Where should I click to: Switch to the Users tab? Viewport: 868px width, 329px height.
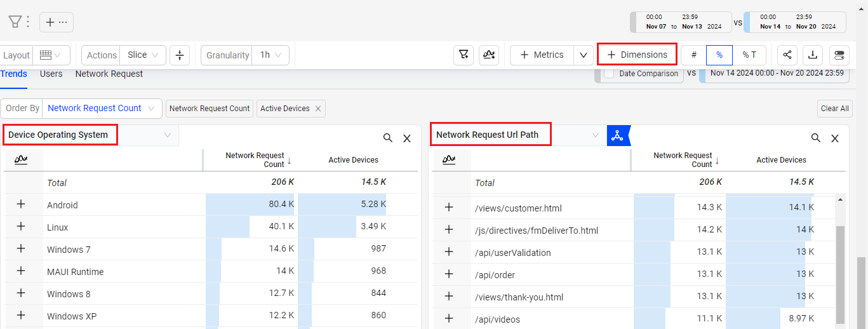[x=51, y=74]
